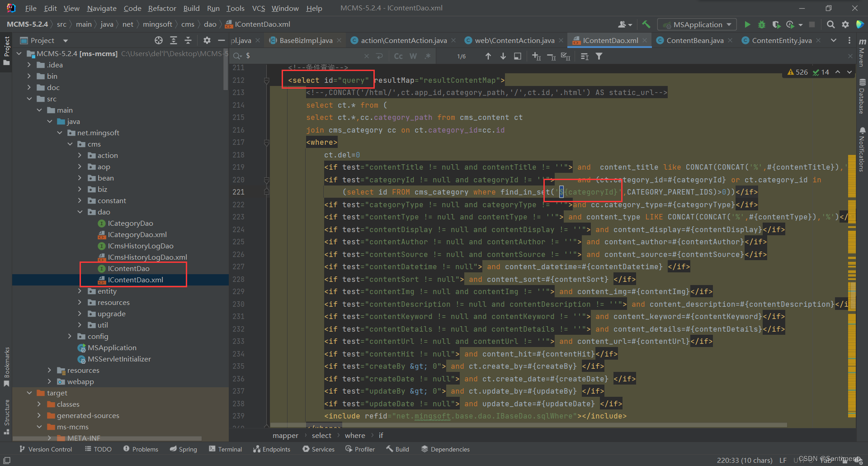Toggle Match Case in find bar
This screenshot has height=466, width=868.
click(x=398, y=56)
